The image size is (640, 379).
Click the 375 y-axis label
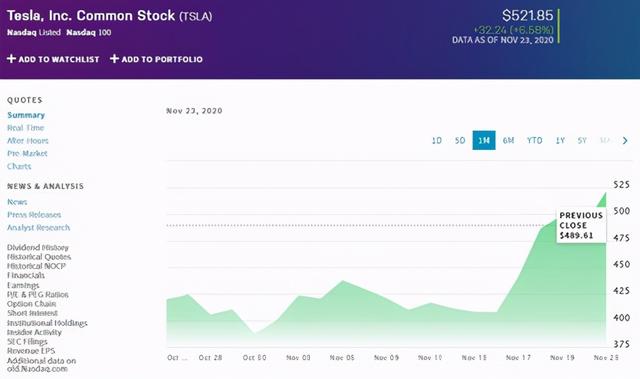[x=622, y=344]
